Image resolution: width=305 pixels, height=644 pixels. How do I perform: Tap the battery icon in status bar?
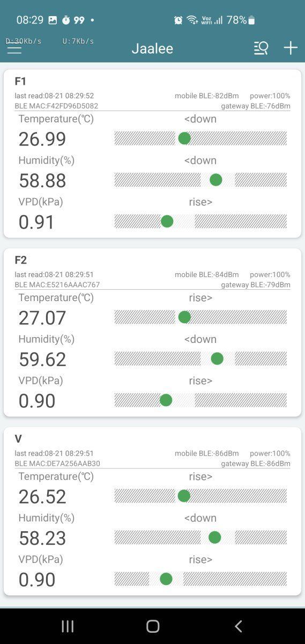pyautogui.click(x=252, y=20)
